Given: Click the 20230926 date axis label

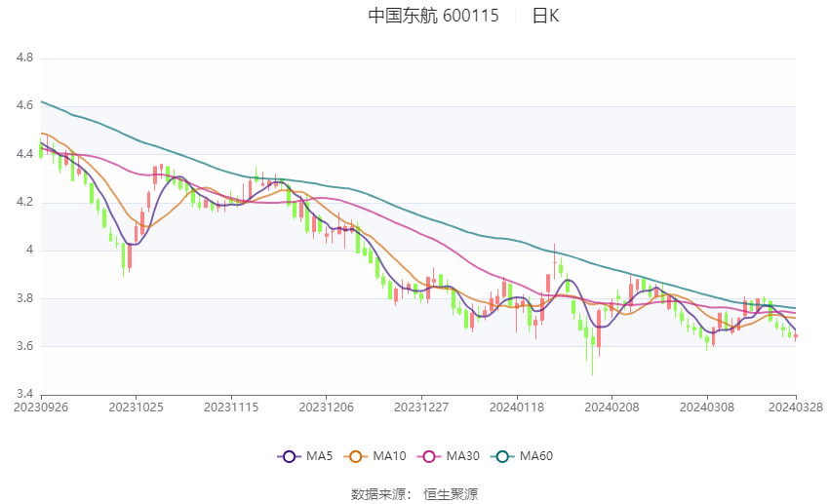Looking at the screenshot, I should [x=41, y=407].
